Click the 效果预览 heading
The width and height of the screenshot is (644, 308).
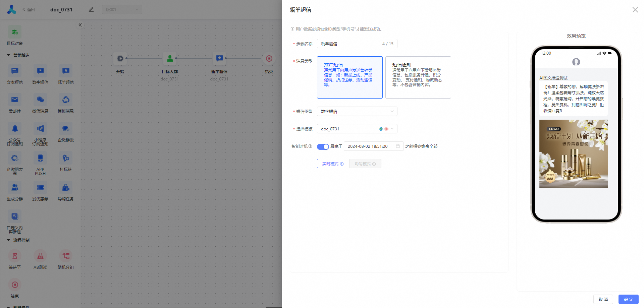576,36
